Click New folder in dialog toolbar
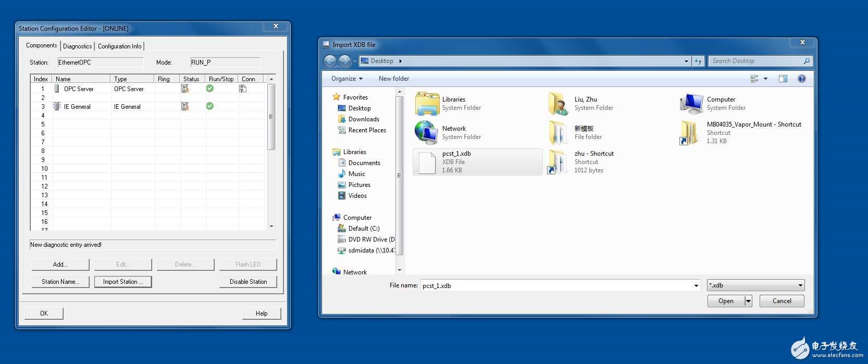The height and width of the screenshot is (364, 868). pyautogui.click(x=394, y=79)
